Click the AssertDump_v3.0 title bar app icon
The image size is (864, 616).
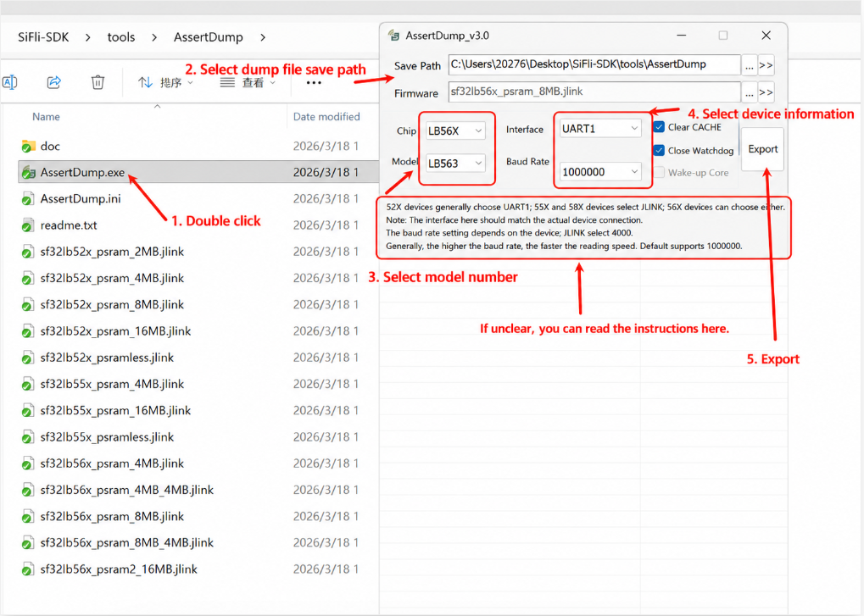pyautogui.click(x=393, y=36)
